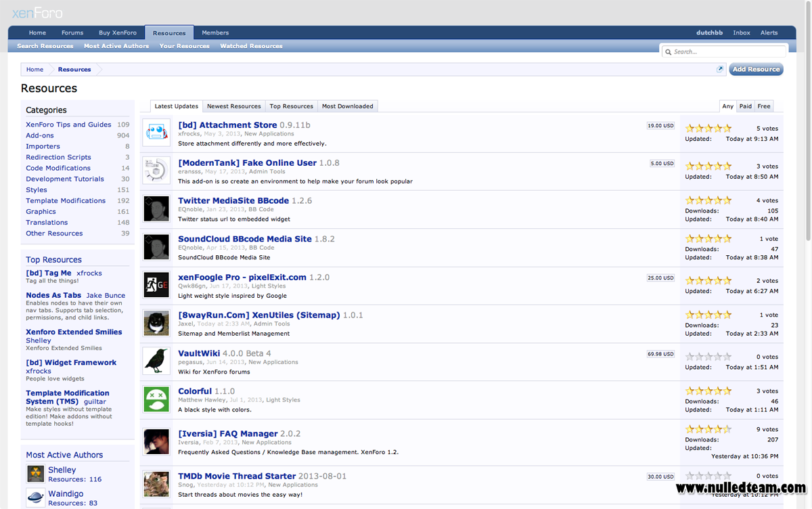Viewport: 812px width, 509px height.
Task: Filter to Paid resources only
Action: [x=746, y=106]
